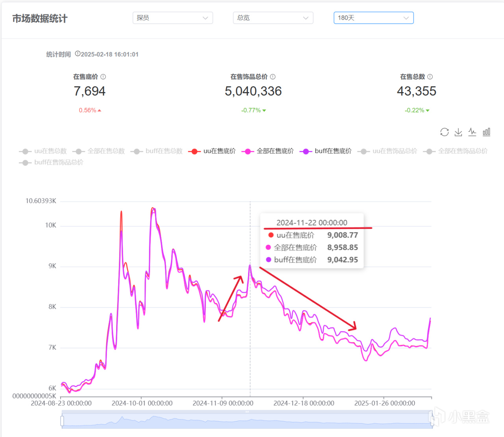Click right handle of zoom slider

pos(432,421)
